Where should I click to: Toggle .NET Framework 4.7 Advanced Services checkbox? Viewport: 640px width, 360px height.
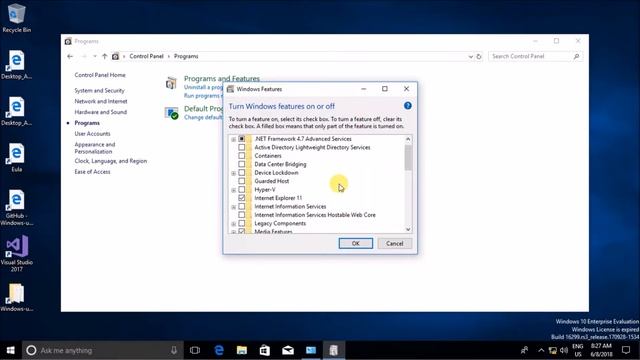click(x=242, y=139)
